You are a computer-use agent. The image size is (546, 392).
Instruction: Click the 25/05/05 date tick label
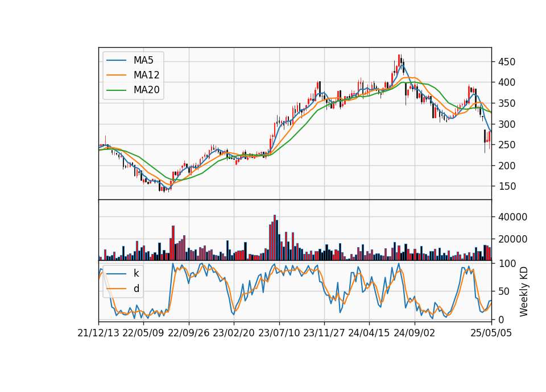(x=491, y=333)
